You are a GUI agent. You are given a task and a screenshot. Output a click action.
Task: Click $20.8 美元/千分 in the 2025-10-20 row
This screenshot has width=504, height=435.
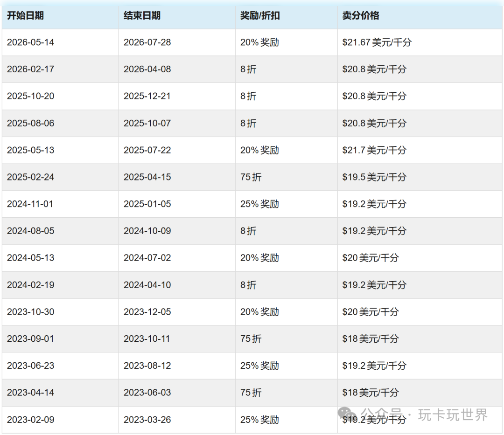pos(374,97)
